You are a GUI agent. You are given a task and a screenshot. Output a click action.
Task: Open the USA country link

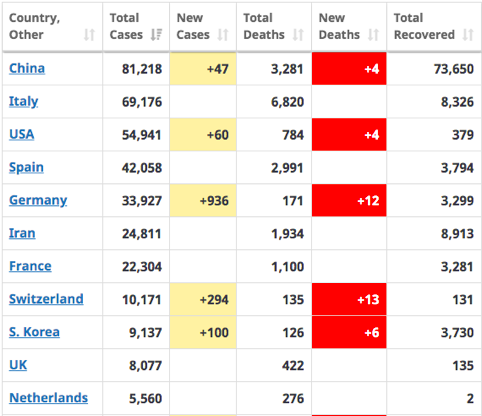(x=22, y=134)
